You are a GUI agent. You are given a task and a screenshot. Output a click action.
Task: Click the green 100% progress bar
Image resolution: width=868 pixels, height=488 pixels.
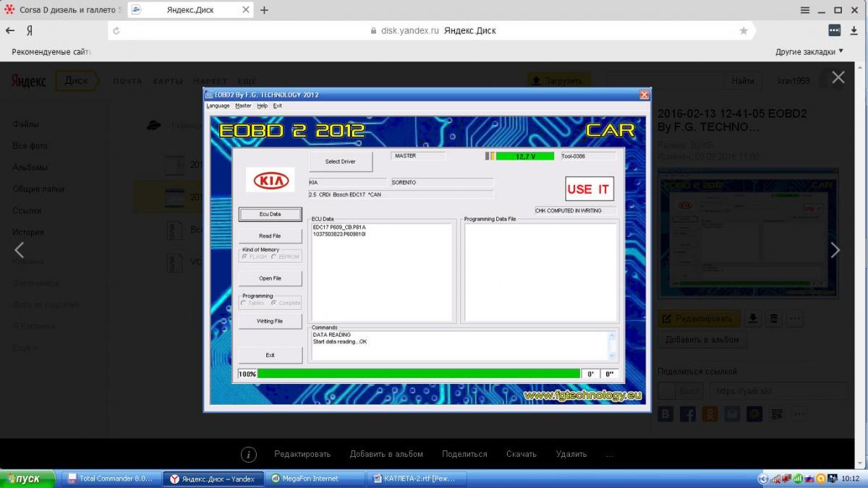click(419, 374)
